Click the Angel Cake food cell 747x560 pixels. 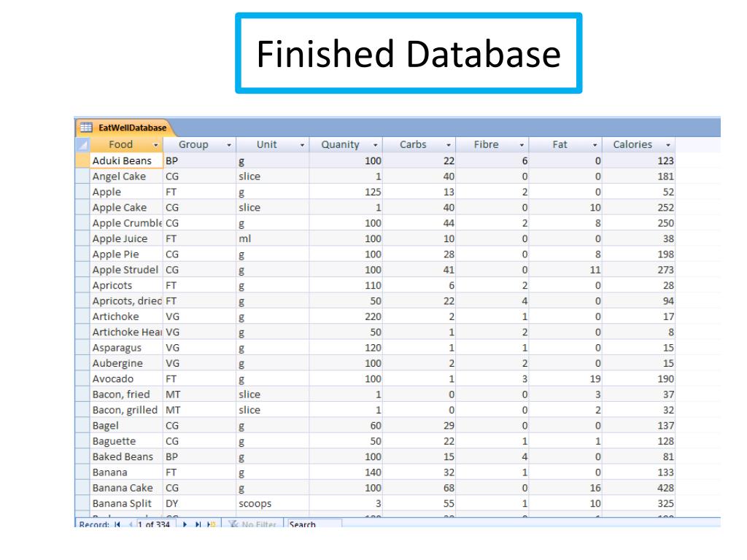(126, 176)
